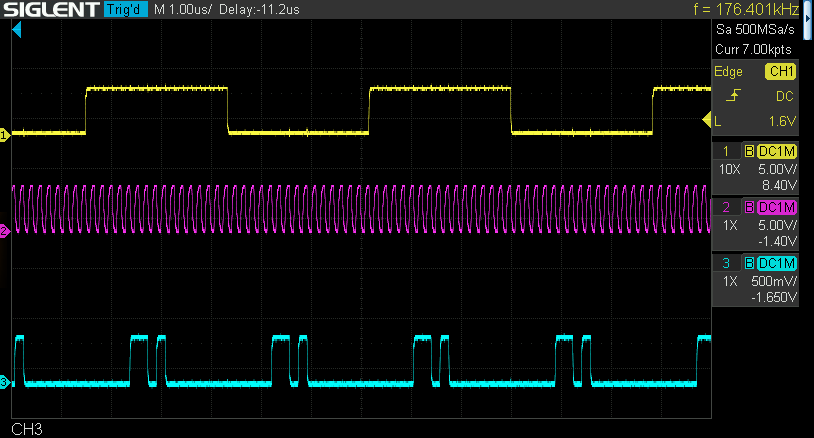This screenshot has height=438, width=814.
Task: Select the channel 1 DC1M coupling badge
Action: pos(777,151)
